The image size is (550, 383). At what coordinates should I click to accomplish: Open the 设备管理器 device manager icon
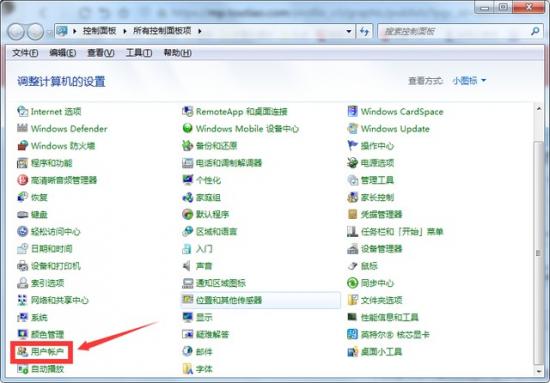(x=353, y=249)
